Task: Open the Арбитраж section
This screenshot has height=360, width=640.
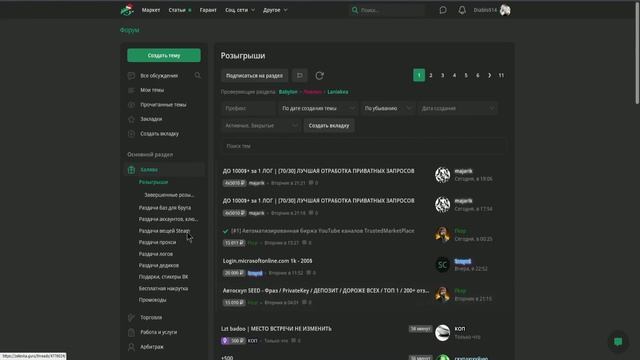Action: (x=151, y=347)
